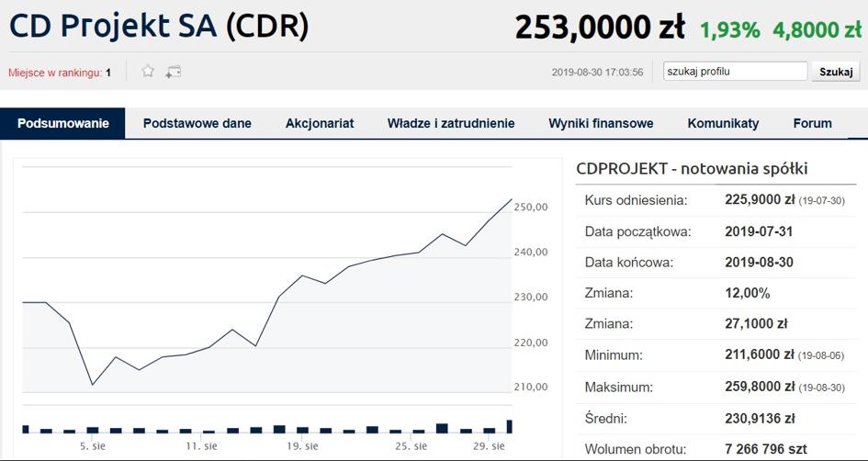Click the Zmiana value 27,1000 zł
The height and width of the screenshot is (461, 868).
pyautogui.click(x=756, y=324)
